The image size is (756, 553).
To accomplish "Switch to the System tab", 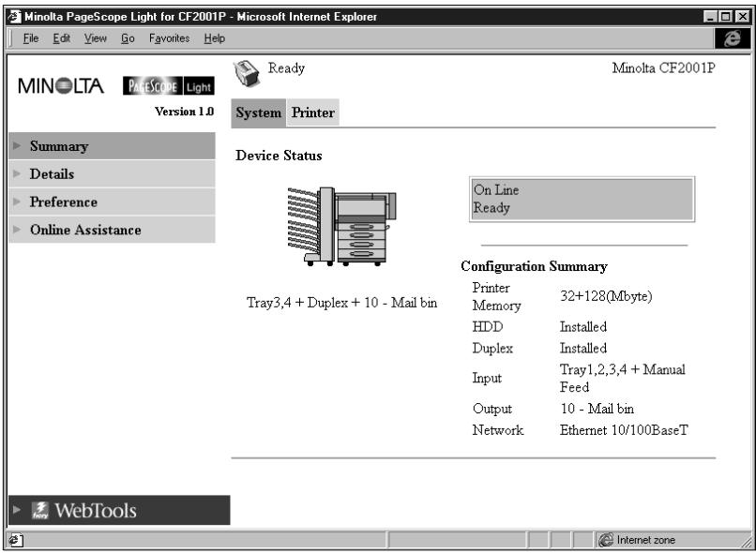I will [x=259, y=112].
